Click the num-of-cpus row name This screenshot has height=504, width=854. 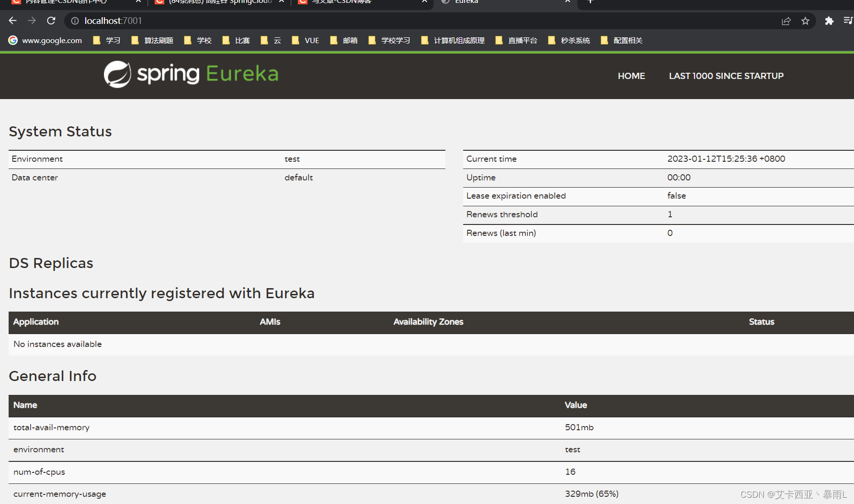coord(39,472)
